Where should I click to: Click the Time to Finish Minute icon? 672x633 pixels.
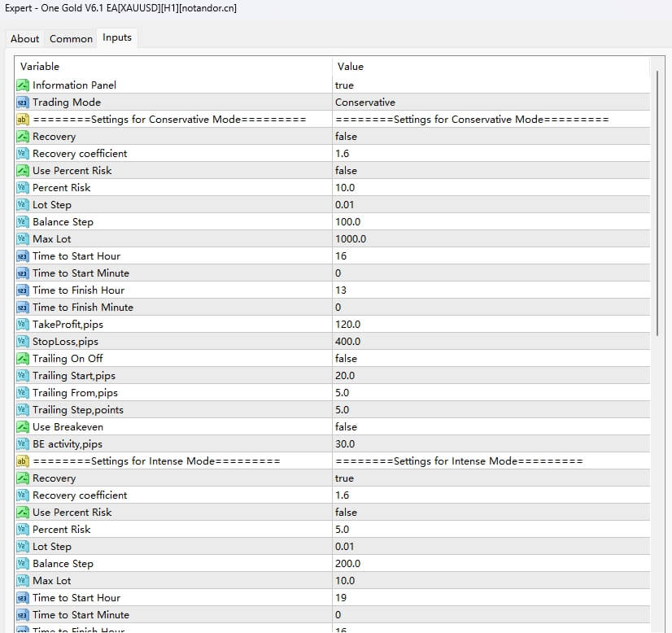click(23, 308)
